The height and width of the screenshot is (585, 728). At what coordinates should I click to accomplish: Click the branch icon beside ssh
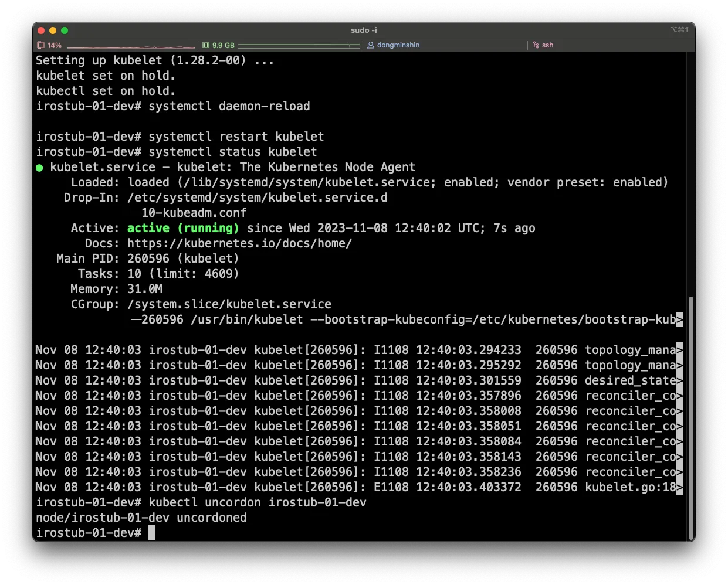pos(536,45)
